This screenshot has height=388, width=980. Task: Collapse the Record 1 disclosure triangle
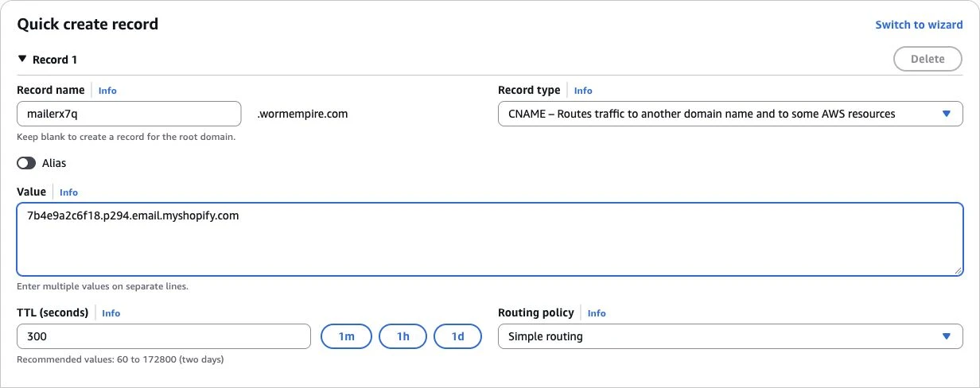22,60
